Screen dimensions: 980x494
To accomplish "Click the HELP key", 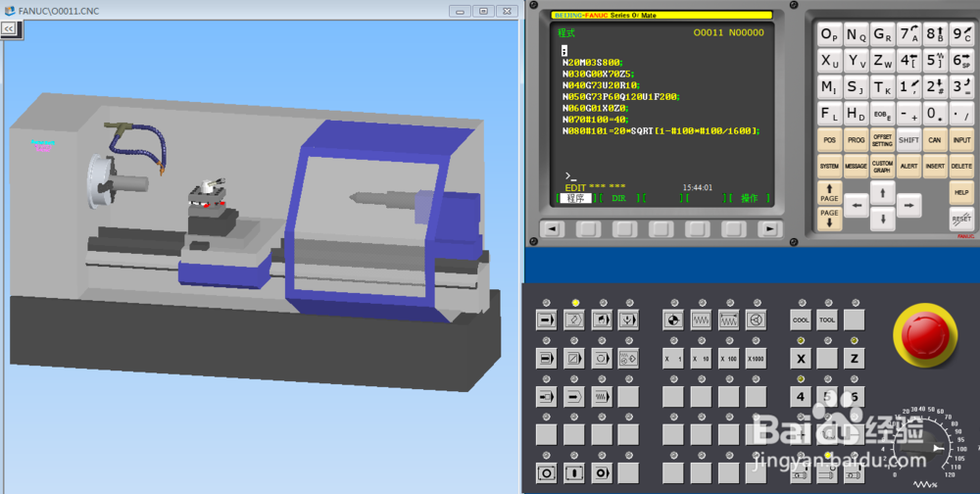I will tap(961, 192).
